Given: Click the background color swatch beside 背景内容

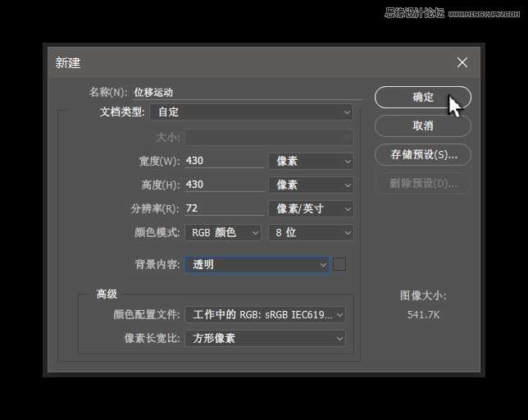Looking at the screenshot, I should pyautogui.click(x=339, y=264).
